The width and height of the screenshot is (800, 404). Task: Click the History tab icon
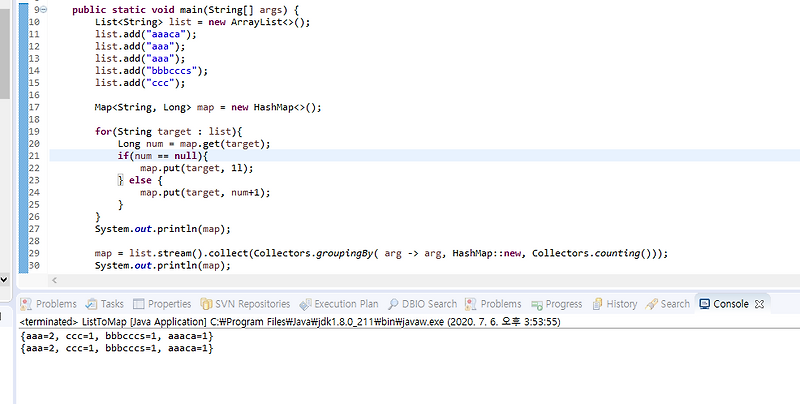597,305
